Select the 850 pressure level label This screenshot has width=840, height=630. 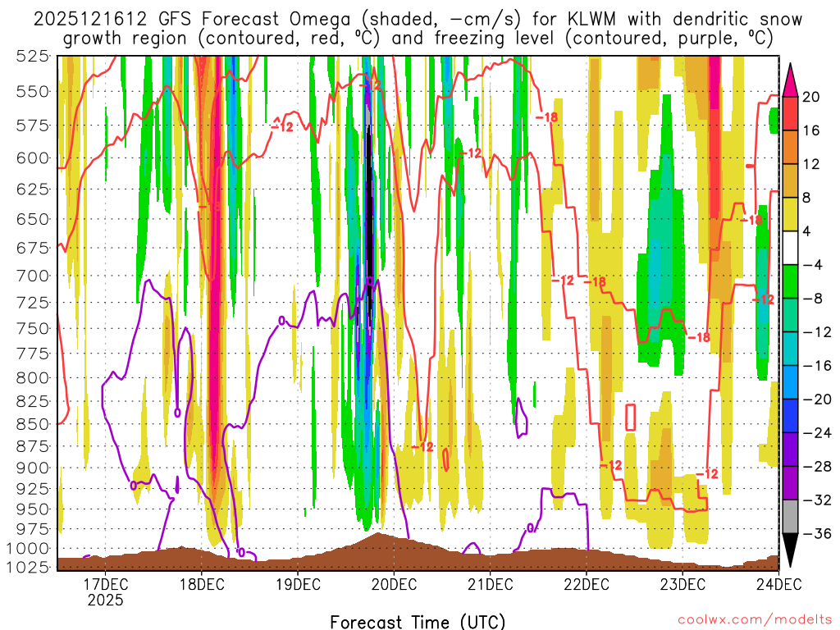(x=32, y=425)
